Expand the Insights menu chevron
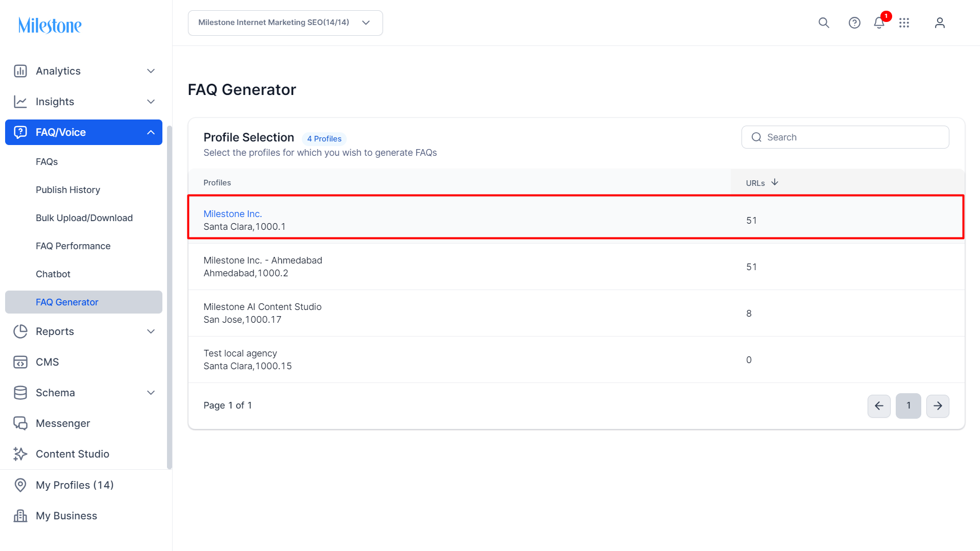 click(x=151, y=102)
